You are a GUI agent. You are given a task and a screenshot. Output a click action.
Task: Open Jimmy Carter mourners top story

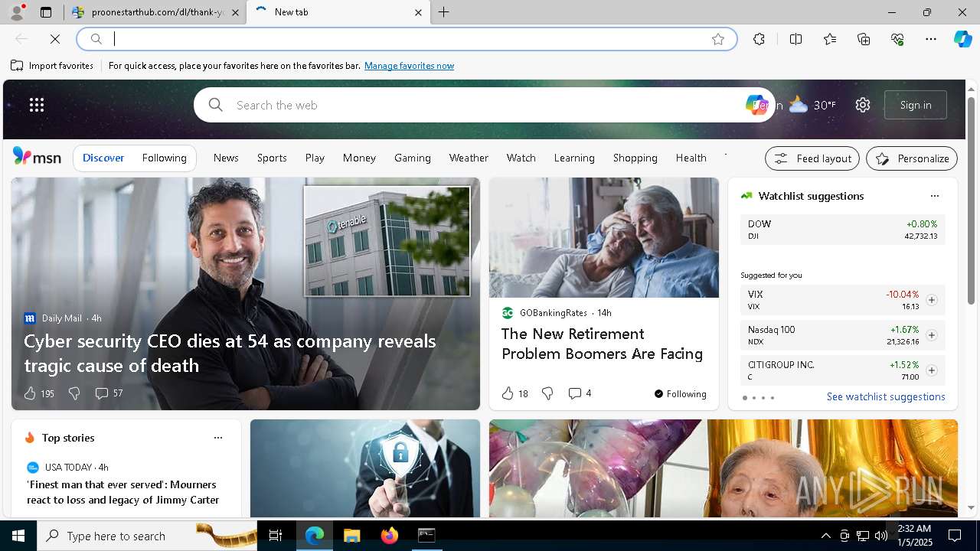(x=123, y=492)
